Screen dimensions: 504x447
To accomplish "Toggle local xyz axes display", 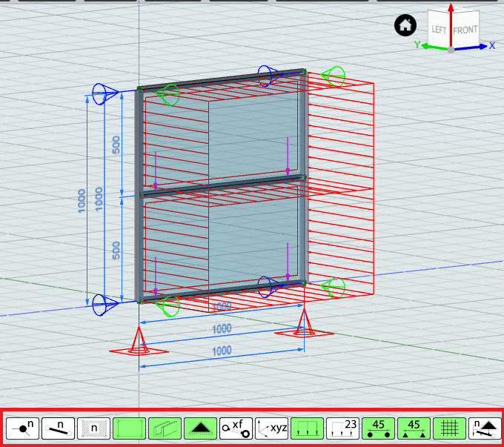I will (x=271, y=428).
